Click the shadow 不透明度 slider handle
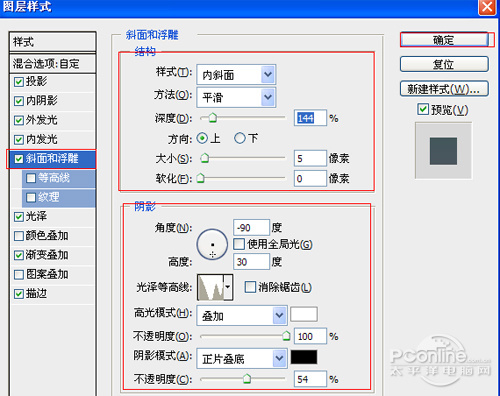500x396 pixels. pyautogui.click(x=247, y=379)
